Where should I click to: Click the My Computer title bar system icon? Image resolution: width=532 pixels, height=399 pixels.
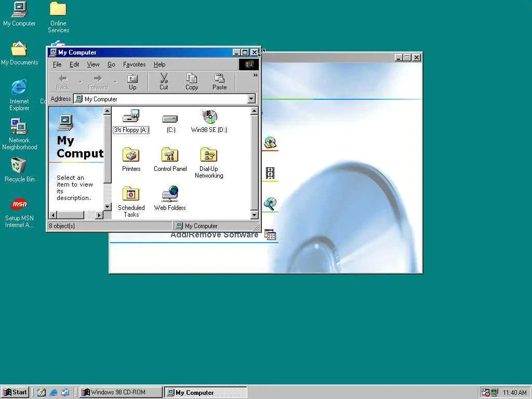click(x=52, y=52)
